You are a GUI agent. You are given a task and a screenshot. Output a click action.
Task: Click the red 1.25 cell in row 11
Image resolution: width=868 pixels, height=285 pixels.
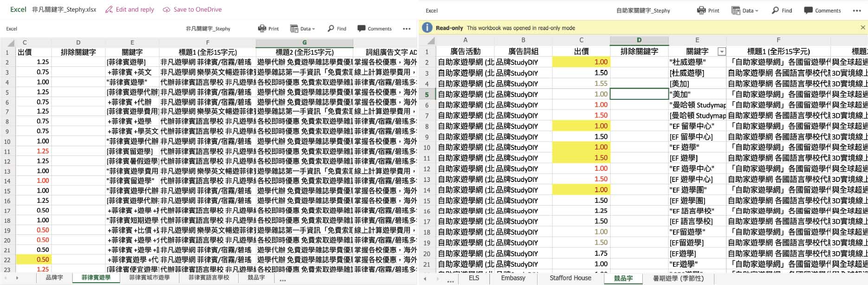coord(33,151)
